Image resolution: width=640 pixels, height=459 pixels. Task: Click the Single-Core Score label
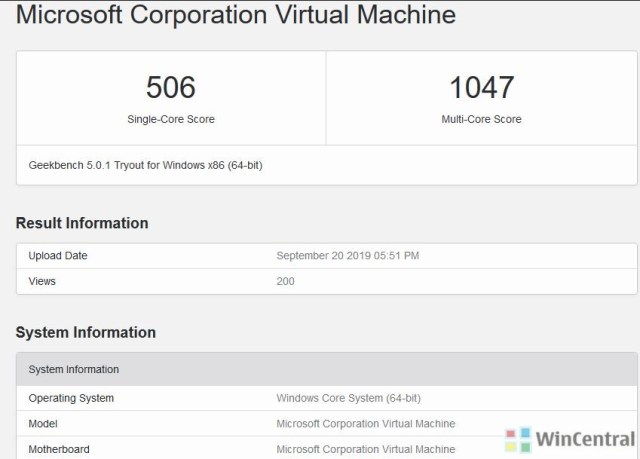point(171,119)
